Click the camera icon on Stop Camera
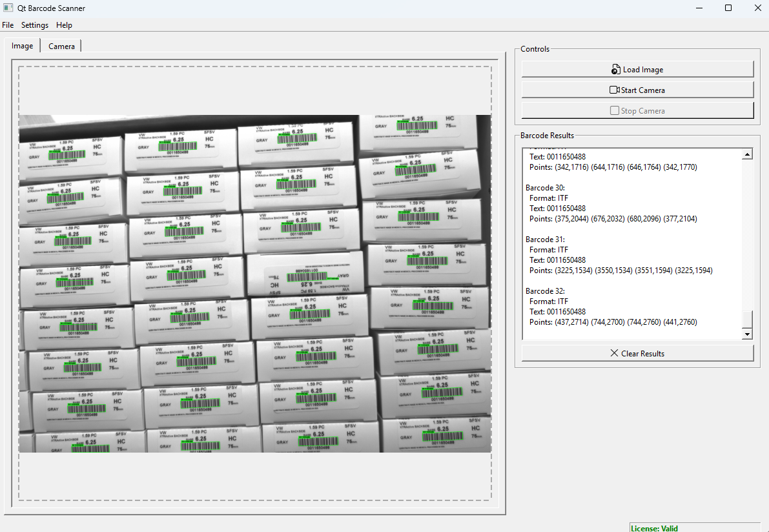 pyautogui.click(x=614, y=110)
